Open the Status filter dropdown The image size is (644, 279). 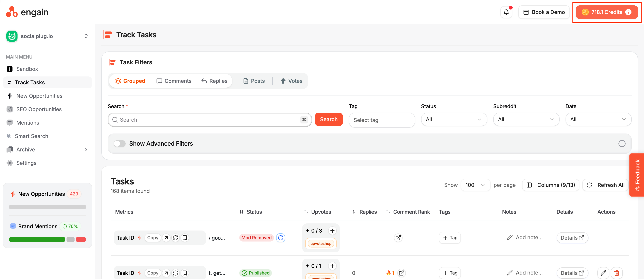click(454, 119)
